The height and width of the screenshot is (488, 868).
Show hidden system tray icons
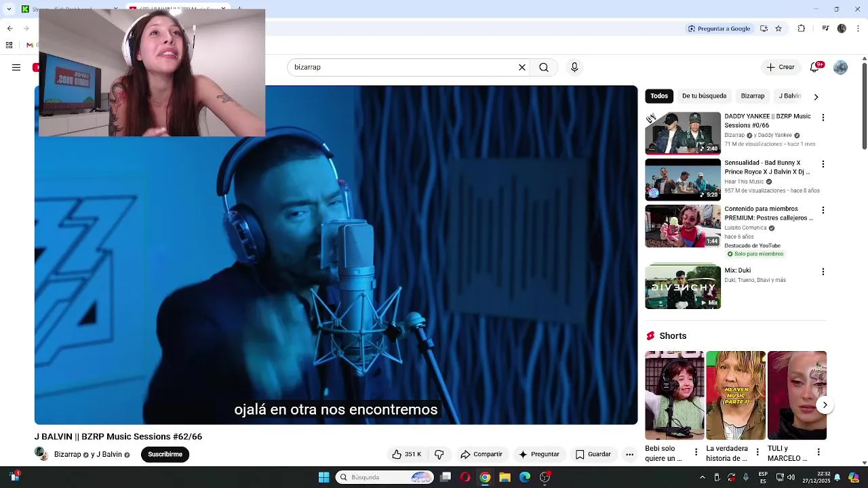(703, 477)
